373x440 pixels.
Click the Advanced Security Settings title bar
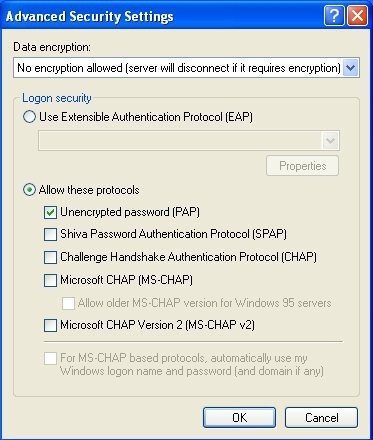(x=162, y=16)
